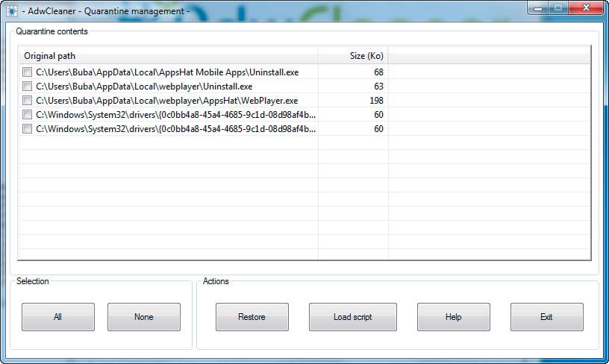The height and width of the screenshot is (364, 609).
Task: Select the AppsHat\WebPlayer.exe path text
Action: coord(167,101)
